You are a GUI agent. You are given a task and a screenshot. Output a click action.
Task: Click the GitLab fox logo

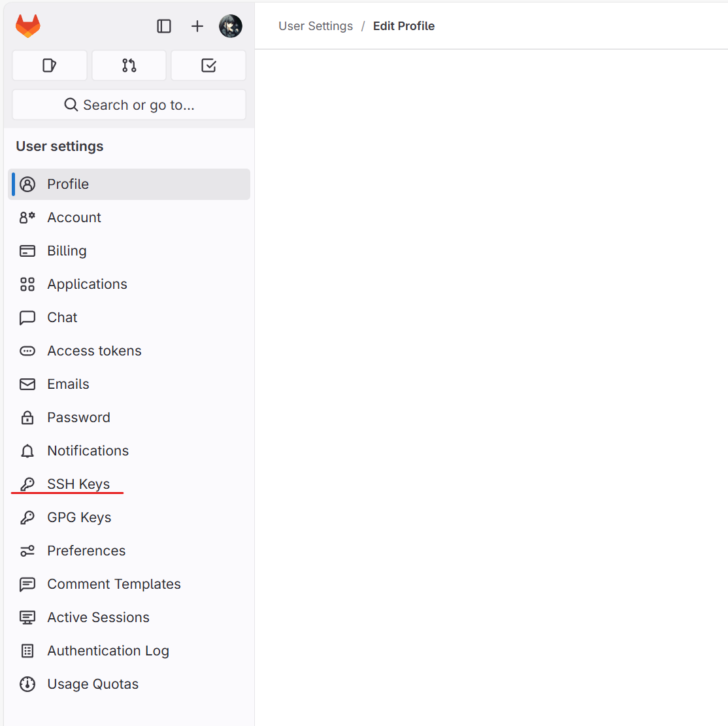(27, 26)
